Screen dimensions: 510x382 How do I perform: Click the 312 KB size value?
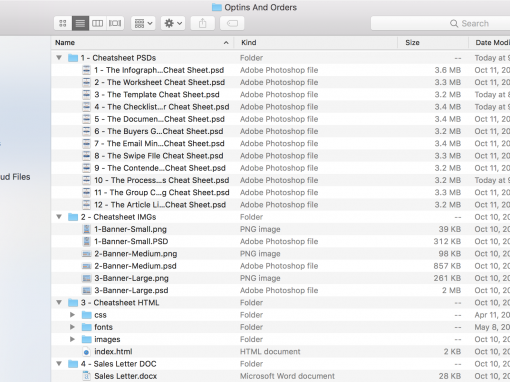(447, 241)
